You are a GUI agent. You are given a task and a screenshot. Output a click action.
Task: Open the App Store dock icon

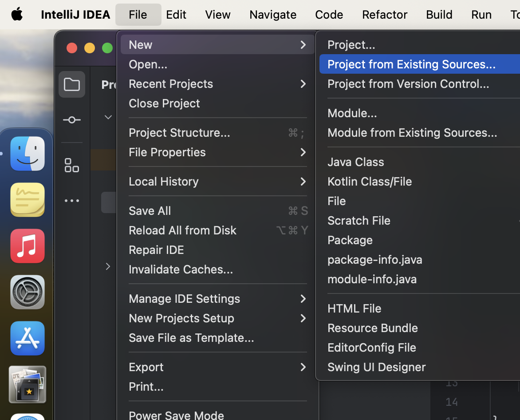[28, 338]
